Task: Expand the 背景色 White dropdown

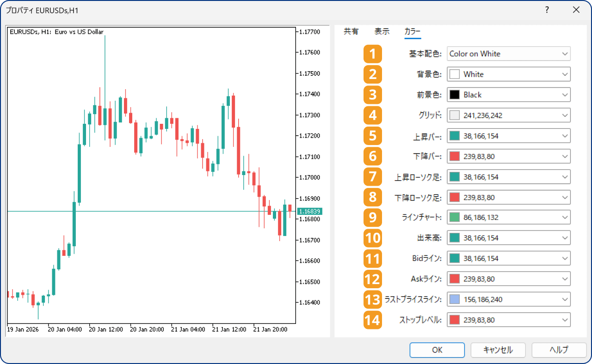Action: point(508,74)
